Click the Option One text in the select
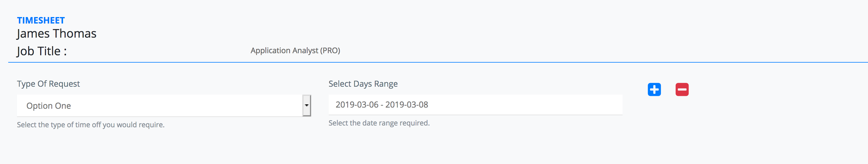868x164 pixels. pos(48,106)
